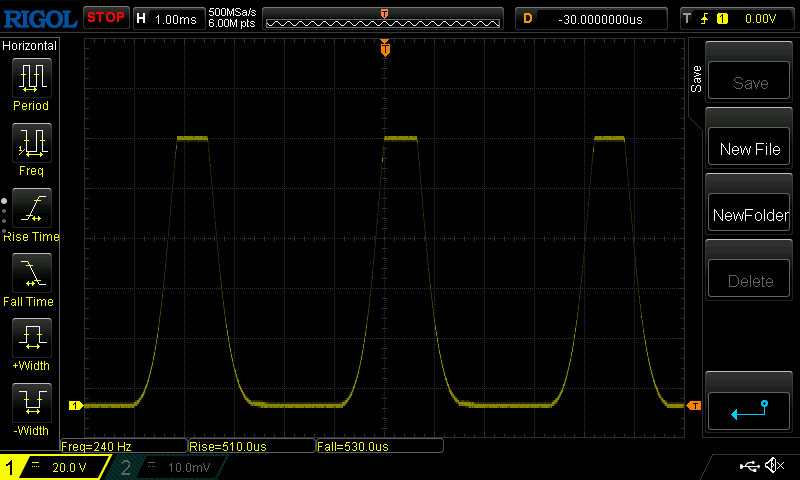The image size is (800, 480).
Task: Select the +Width measurement icon
Action: (x=32, y=338)
